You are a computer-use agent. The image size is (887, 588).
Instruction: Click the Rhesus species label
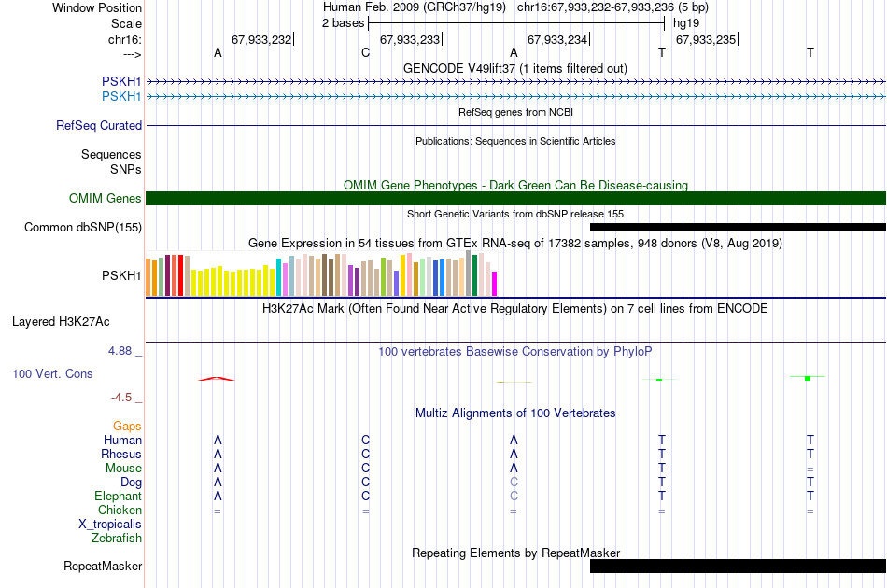coord(121,454)
